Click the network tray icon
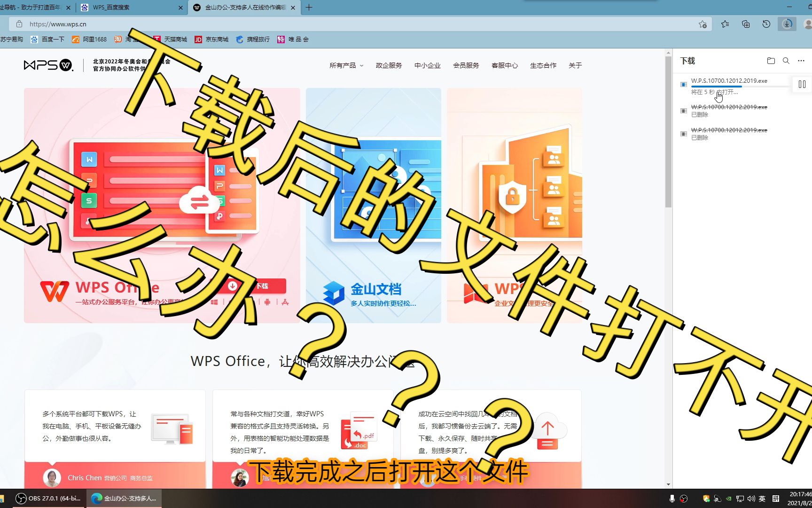This screenshot has height=508, width=812. tap(740, 499)
